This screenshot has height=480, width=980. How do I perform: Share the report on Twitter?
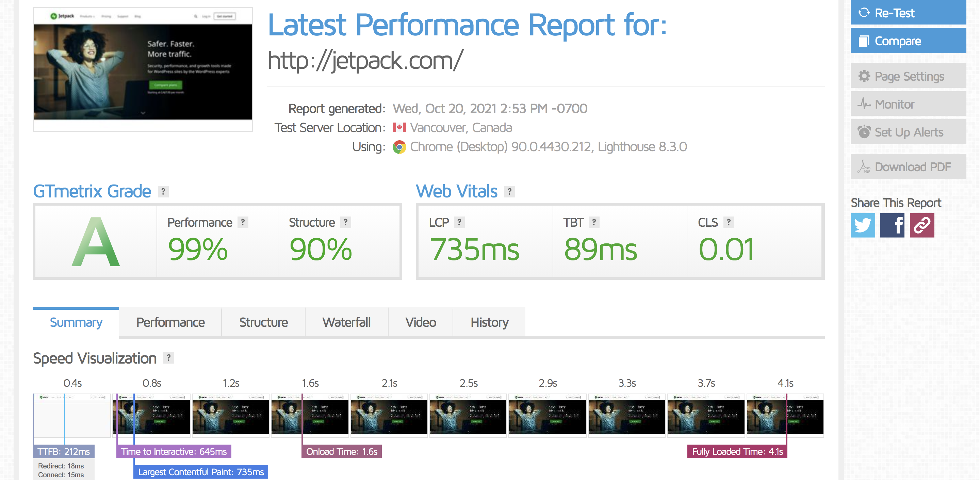[x=863, y=225]
